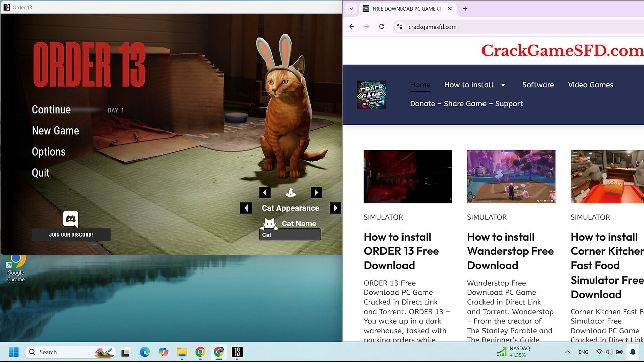Image resolution: width=644 pixels, height=362 pixels.
Task: Click SIMULATOR category above Corner Kitchen
Action: tap(590, 217)
